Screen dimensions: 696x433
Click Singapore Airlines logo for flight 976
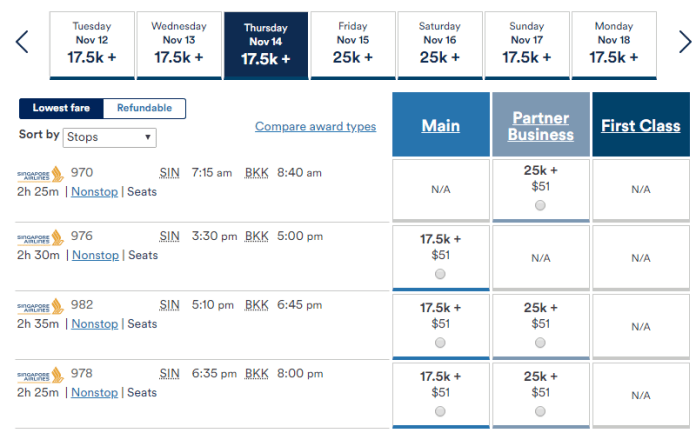[x=41, y=238]
